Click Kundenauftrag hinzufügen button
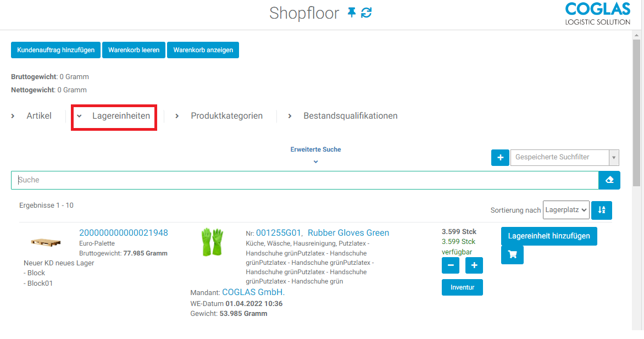 (55, 50)
